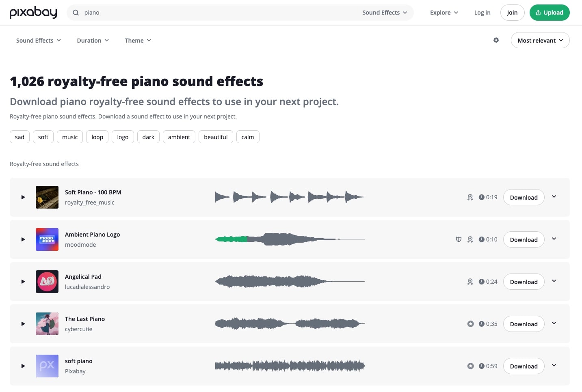Play the Angelical Pad sound effect
This screenshot has height=392, width=582.
(x=23, y=282)
